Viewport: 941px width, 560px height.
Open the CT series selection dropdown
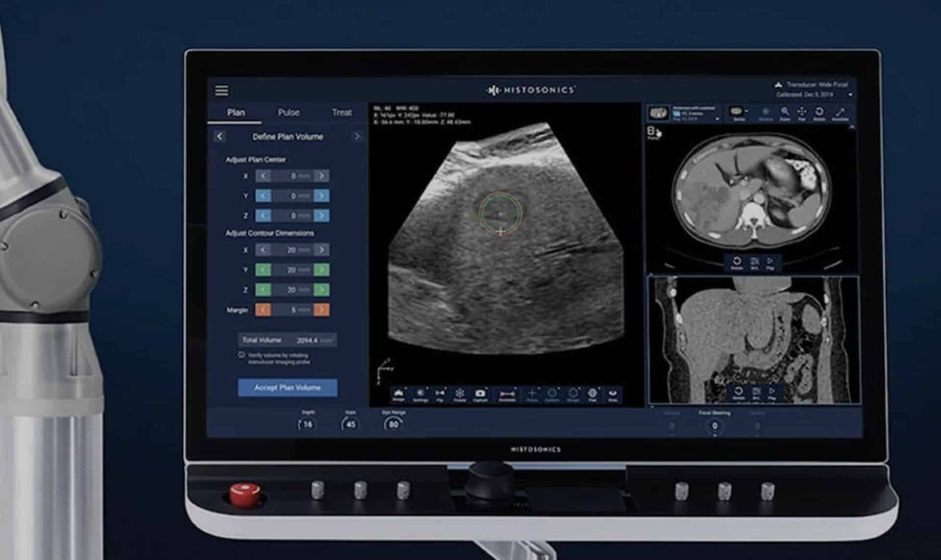(x=717, y=119)
